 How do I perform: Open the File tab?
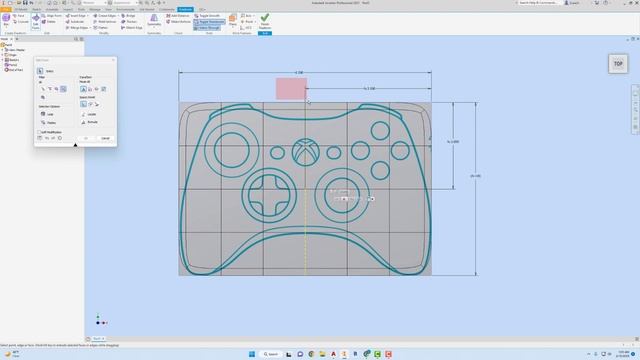tap(6, 9)
